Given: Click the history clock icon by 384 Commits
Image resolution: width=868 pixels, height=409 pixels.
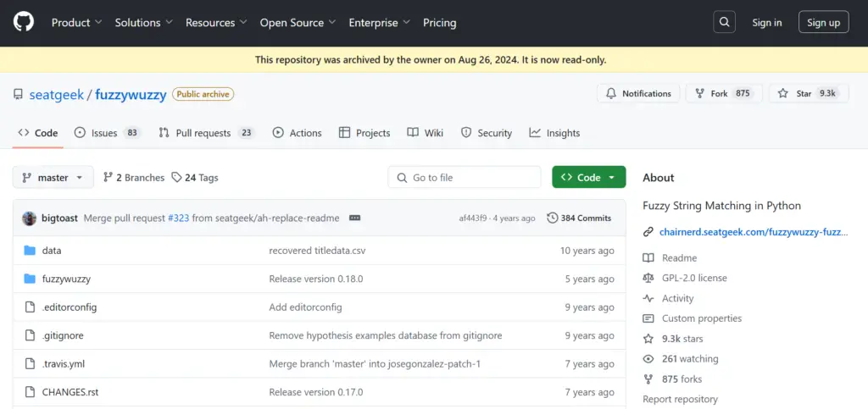Looking at the screenshot, I should coord(552,218).
